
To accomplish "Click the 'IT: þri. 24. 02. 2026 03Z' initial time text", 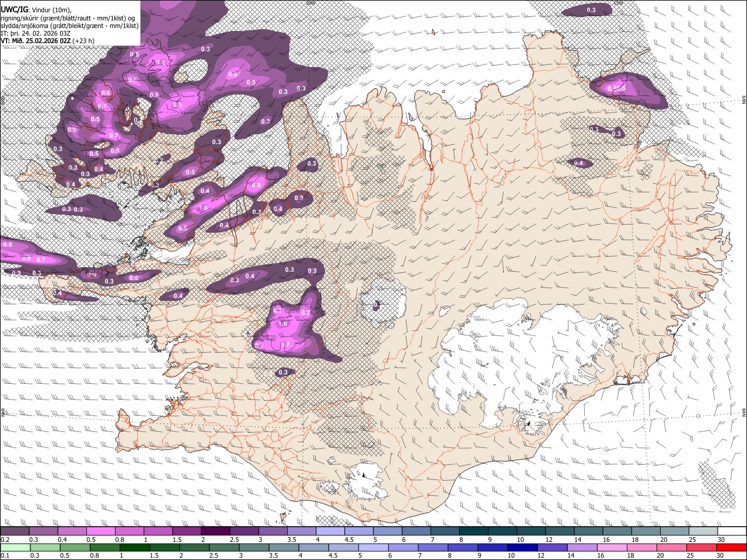I will [x=36, y=33].
